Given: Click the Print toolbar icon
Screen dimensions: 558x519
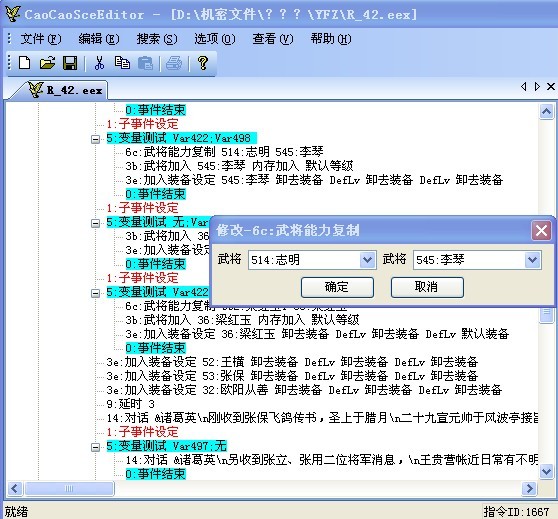Looking at the screenshot, I should click(174, 63).
